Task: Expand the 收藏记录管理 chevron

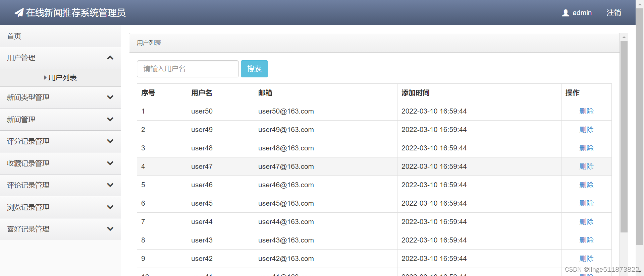Action: [110, 163]
